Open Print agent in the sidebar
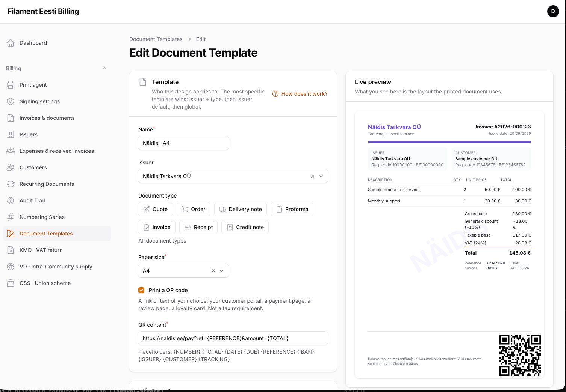The width and height of the screenshot is (566, 392). click(57, 85)
